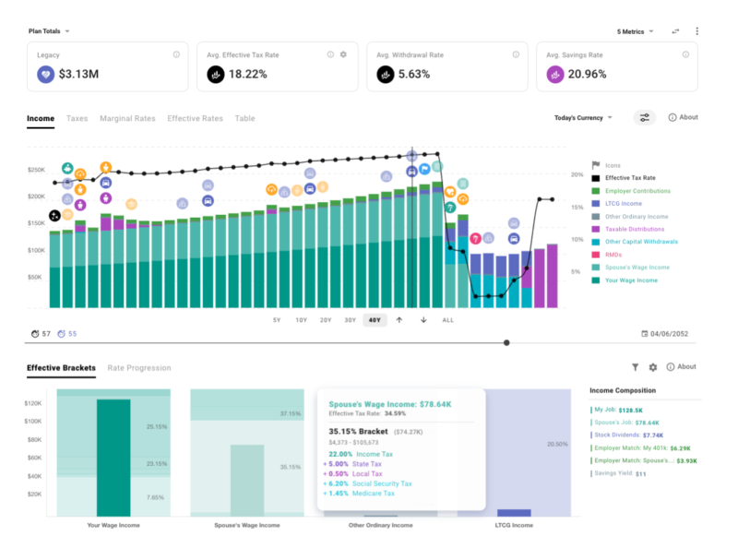The image size is (738, 560).
Task: Switch to the Marginal Rates tab
Action: click(127, 119)
